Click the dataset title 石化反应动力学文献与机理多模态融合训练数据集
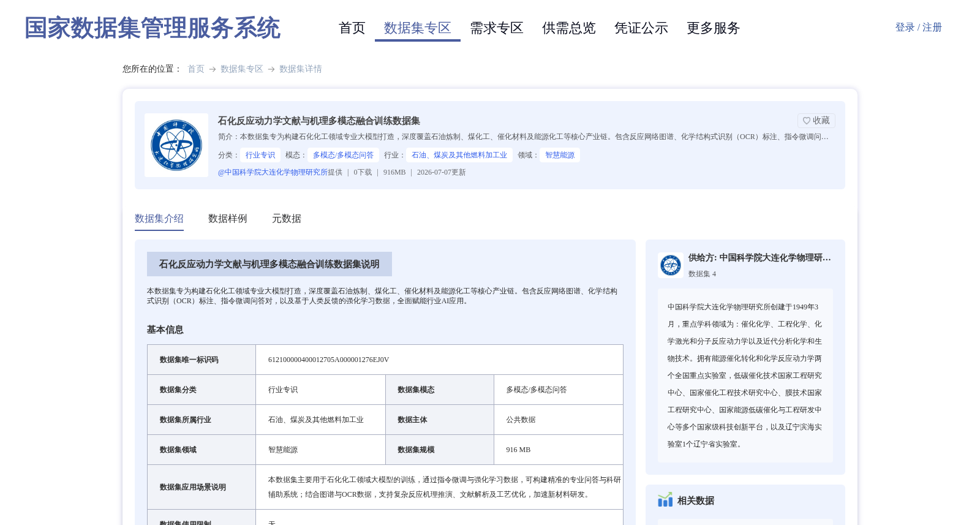 click(x=319, y=121)
